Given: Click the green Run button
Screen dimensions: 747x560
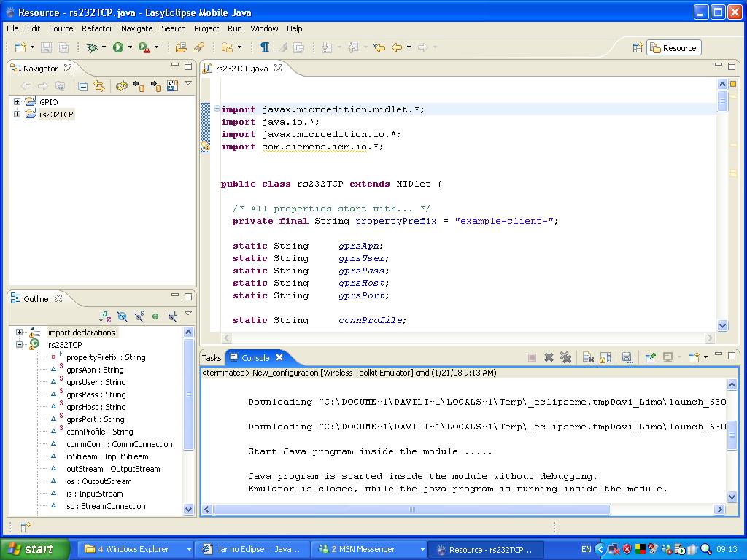Looking at the screenshot, I should tap(117, 47).
